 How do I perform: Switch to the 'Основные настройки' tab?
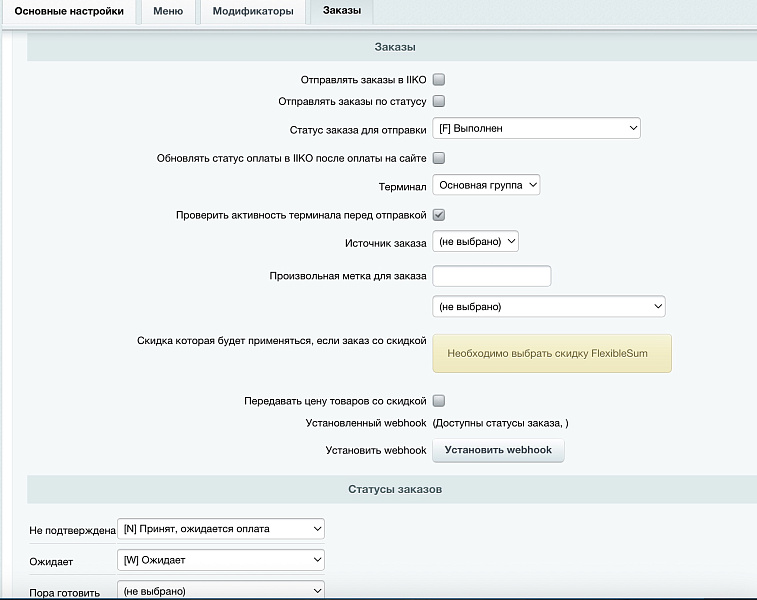pos(69,11)
